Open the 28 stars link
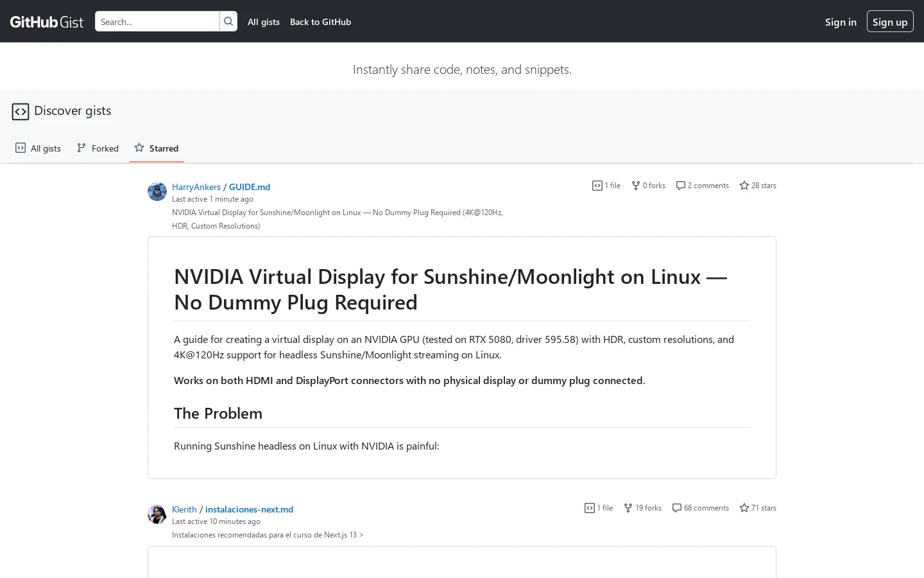924x578 pixels. pyautogui.click(x=758, y=186)
